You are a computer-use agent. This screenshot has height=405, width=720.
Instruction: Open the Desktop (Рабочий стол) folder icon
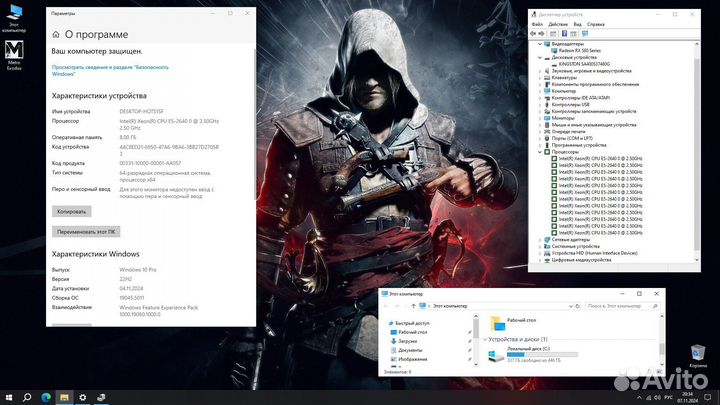pos(496,323)
